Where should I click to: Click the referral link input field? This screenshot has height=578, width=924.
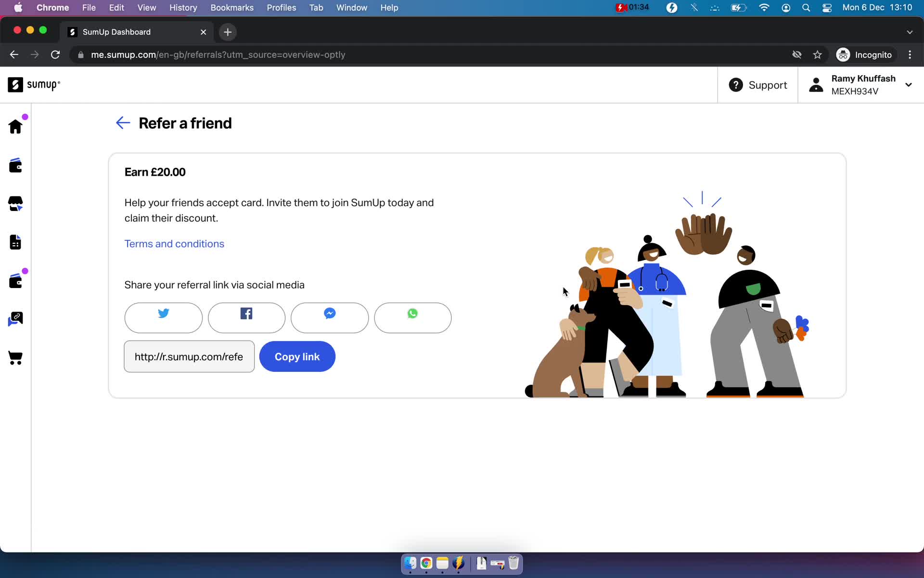click(189, 356)
